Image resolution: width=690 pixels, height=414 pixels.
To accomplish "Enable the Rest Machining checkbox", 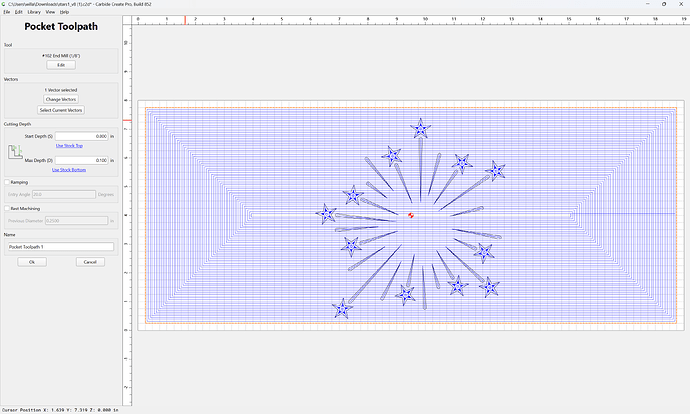I will click(7, 209).
